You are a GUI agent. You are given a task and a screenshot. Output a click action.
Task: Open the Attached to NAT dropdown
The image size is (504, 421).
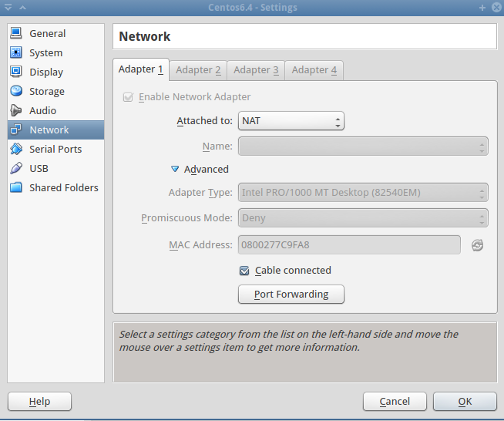tap(291, 121)
